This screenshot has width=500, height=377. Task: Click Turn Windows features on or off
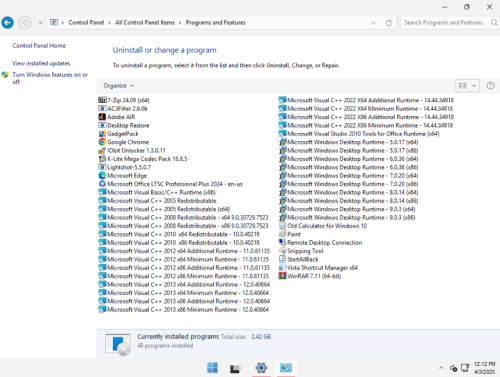click(50, 78)
